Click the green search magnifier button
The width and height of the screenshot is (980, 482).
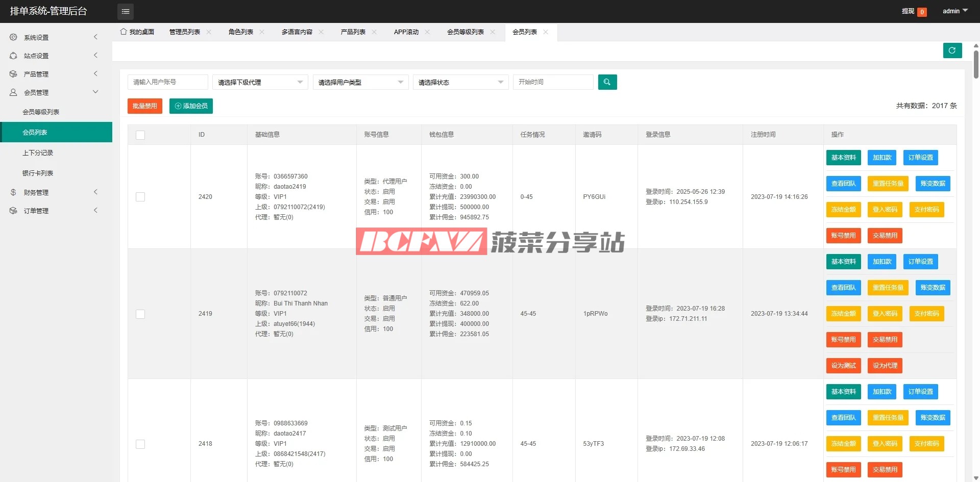pyautogui.click(x=607, y=82)
